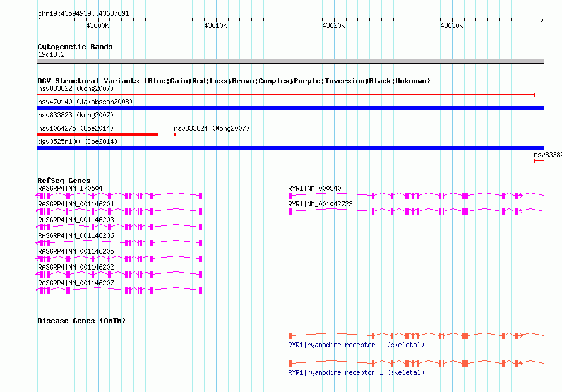Click the 19q13.2 band label
Screen dimensions: 562x392
(51, 54)
